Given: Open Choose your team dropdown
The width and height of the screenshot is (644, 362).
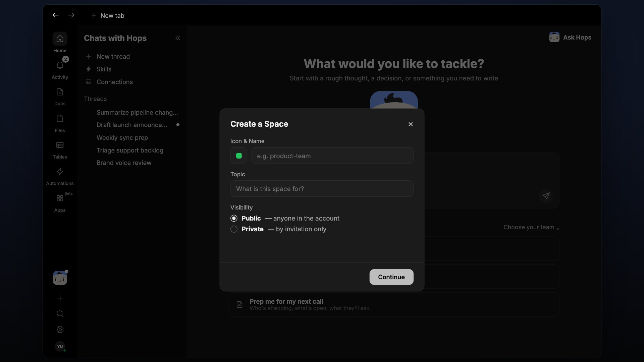Looking at the screenshot, I should (531, 228).
